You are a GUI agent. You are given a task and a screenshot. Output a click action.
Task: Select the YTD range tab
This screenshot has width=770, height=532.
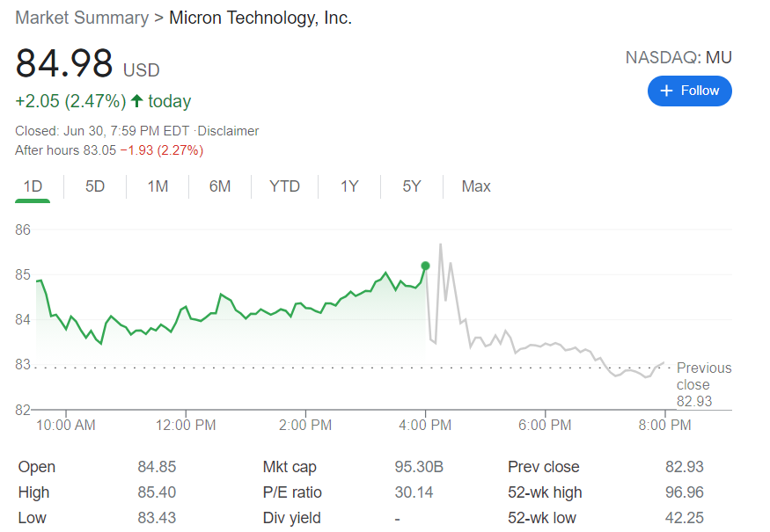284,186
